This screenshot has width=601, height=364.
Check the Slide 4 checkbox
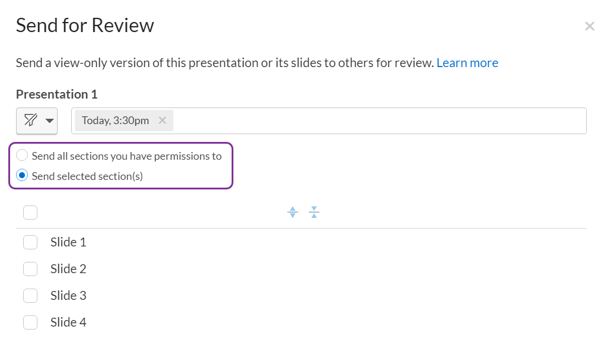coord(30,322)
